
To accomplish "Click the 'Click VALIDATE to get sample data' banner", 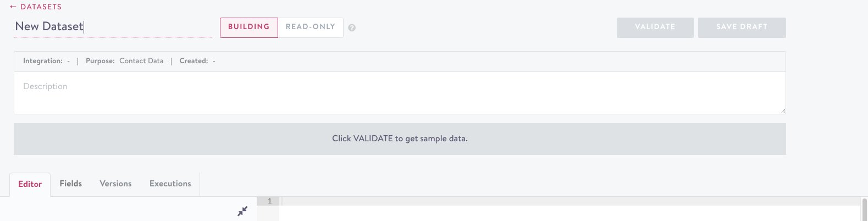I will (x=400, y=139).
